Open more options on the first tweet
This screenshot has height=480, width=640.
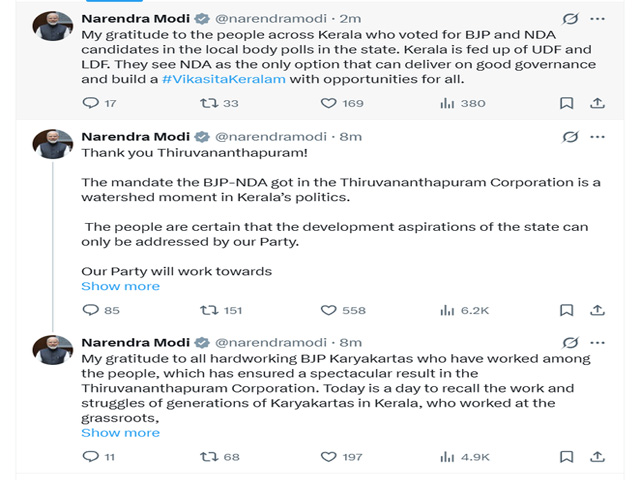point(597,19)
